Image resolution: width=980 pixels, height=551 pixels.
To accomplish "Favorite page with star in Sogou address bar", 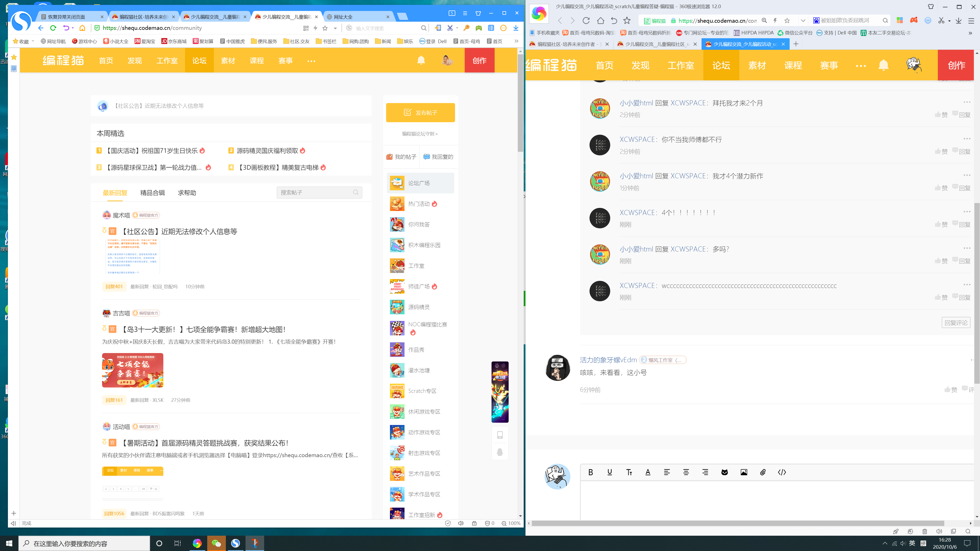I will tap(325, 28).
